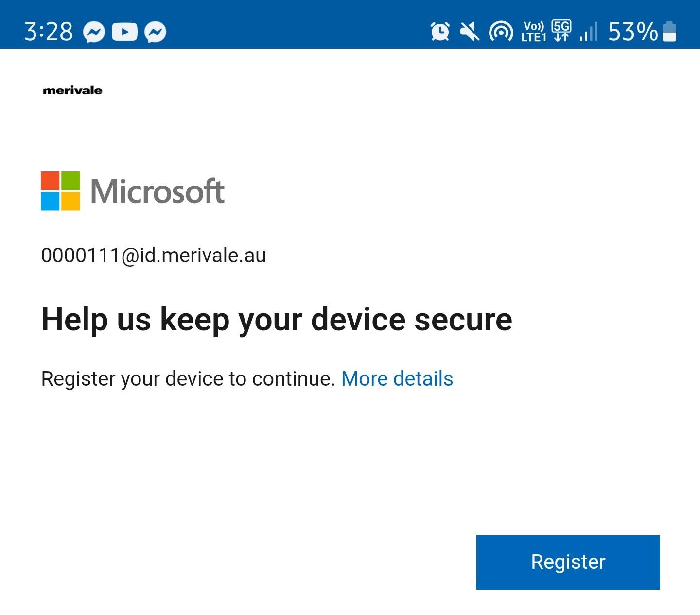Click the four-color Microsoft squares logo
This screenshot has width=700, height=615.
60,191
